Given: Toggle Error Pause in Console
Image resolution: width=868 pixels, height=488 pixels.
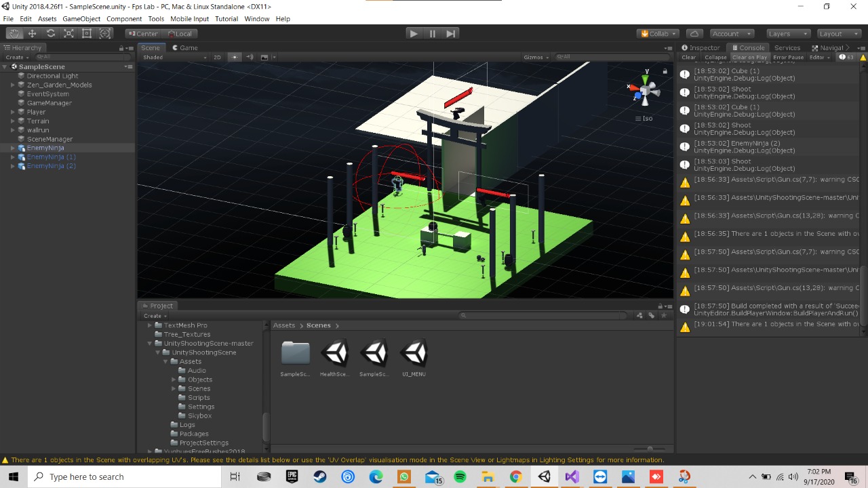Looking at the screenshot, I should 788,57.
